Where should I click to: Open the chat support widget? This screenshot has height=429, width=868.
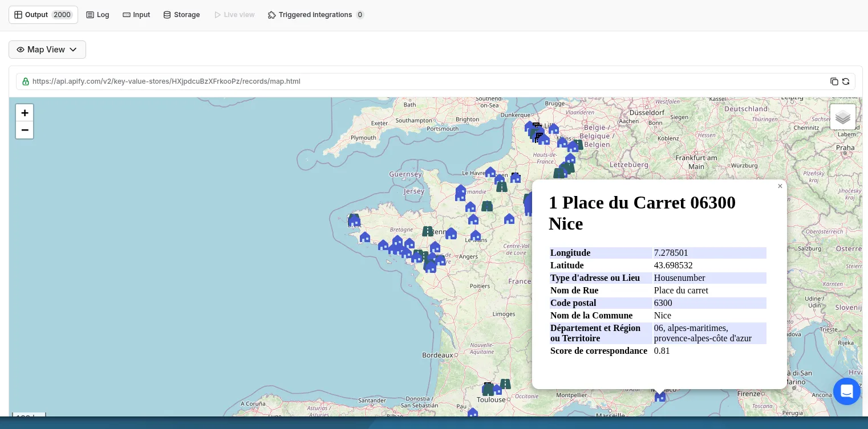[x=846, y=391]
